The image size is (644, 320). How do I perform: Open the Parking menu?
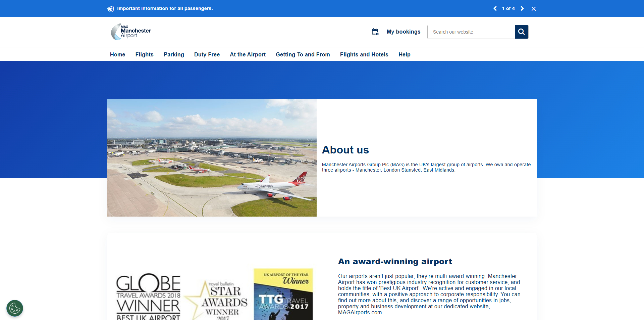174,54
